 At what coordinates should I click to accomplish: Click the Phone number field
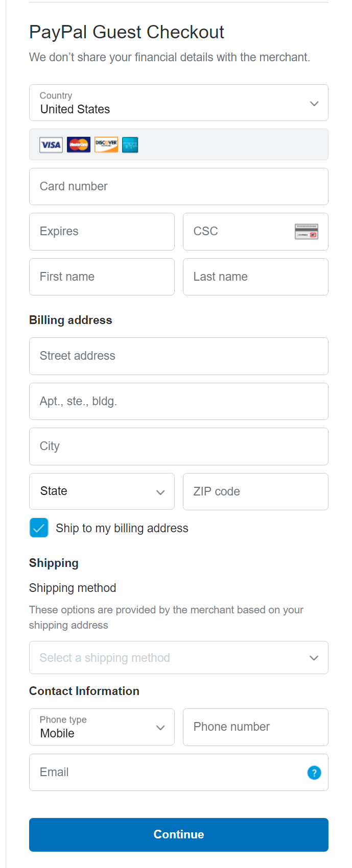pyautogui.click(x=255, y=727)
